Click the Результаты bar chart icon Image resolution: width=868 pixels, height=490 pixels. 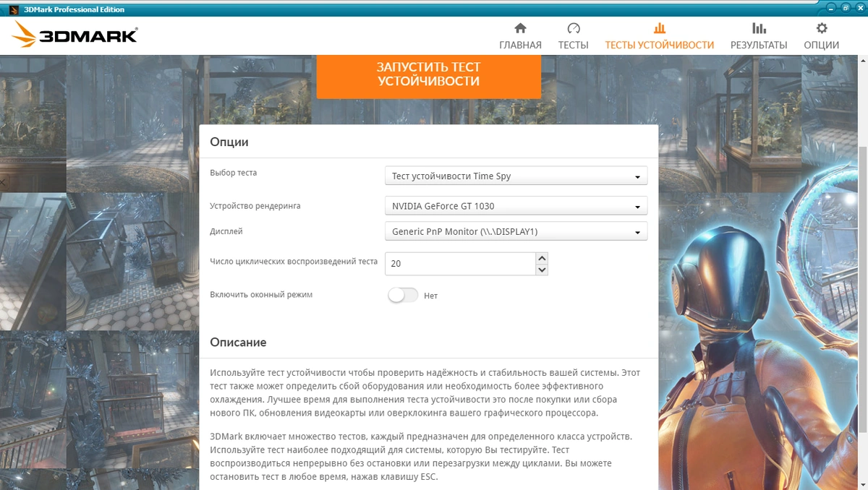pyautogui.click(x=759, y=28)
